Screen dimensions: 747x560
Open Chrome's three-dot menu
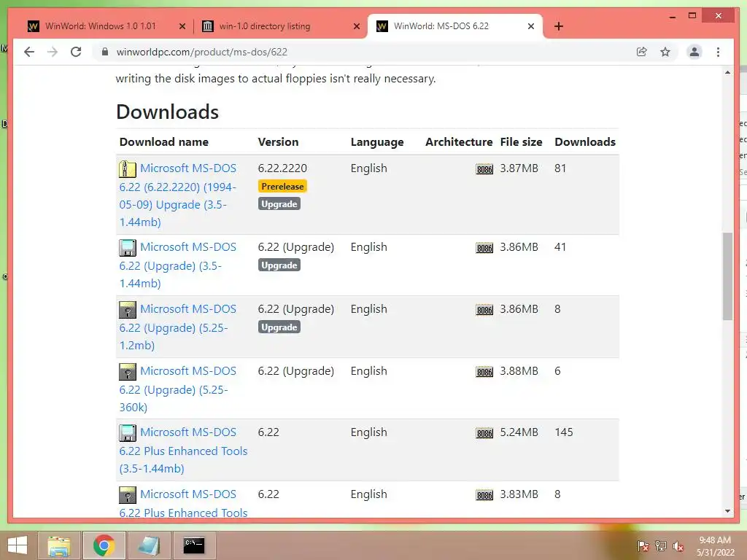click(718, 52)
